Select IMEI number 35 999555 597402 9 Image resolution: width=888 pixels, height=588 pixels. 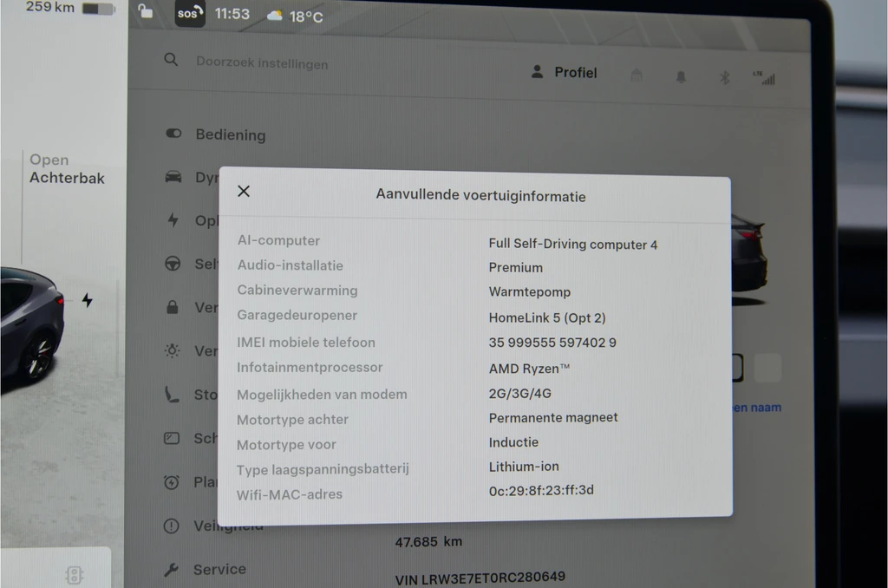click(x=552, y=343)
